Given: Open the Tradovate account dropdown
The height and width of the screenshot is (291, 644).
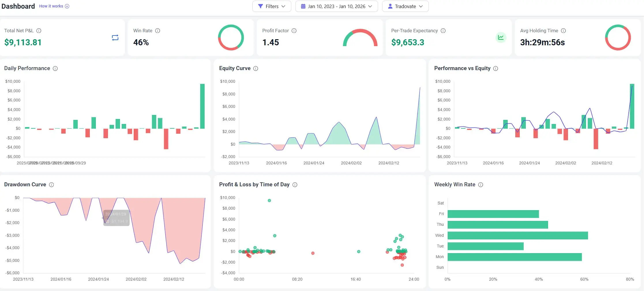Looking at the screenshot, I should pos(405,6).
